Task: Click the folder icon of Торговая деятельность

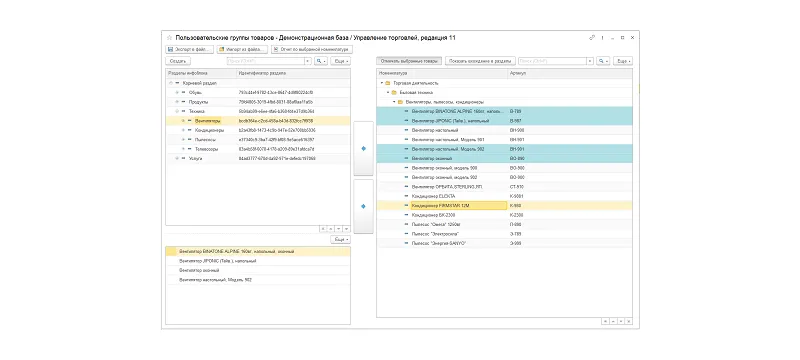Action: pyautogui.click(x=388, y=83)
